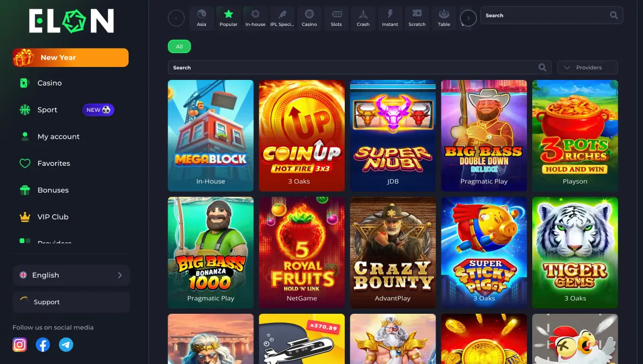Select the Casino category in top bar
The height and width of the screenshot is (364, 643).
309,18
